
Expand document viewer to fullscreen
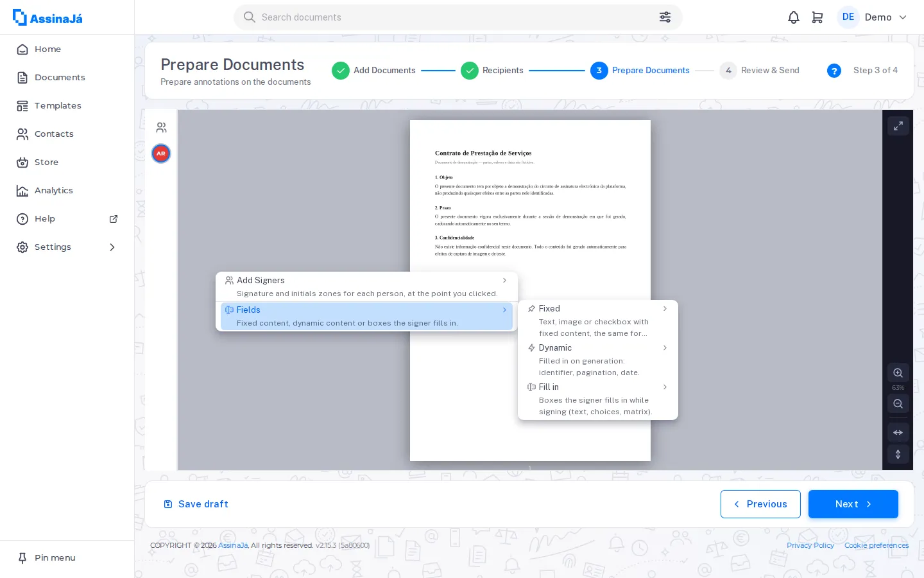click(898, 126)
